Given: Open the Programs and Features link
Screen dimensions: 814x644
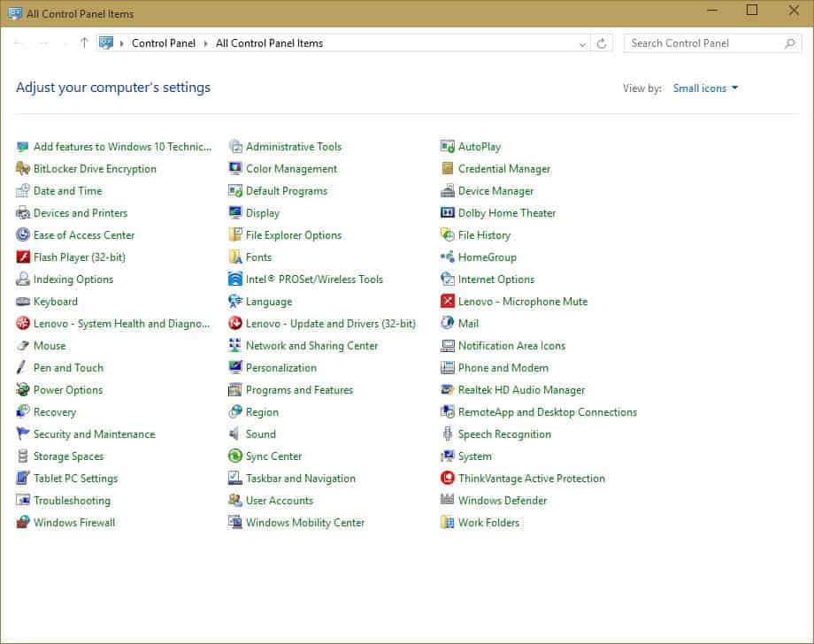Looking at the screenshot, I should (x=300, y=390).
